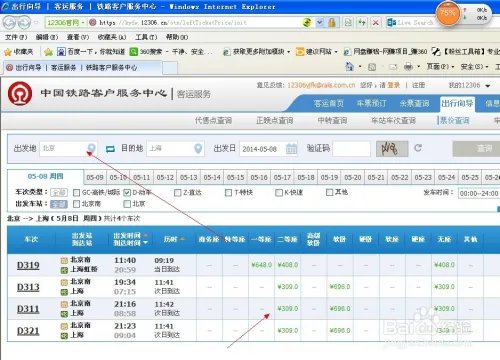Open the 百度一下 favorites bar link
Image resolution: width=500 pixels, height=360 pixels.
pyautogui.click(x=91, y=52)
